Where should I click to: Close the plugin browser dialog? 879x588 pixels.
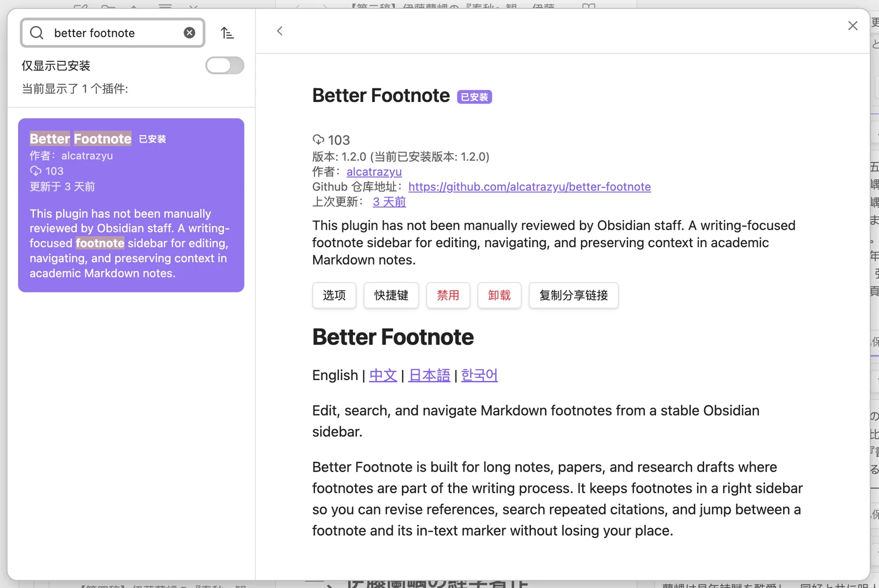(853, 26)
